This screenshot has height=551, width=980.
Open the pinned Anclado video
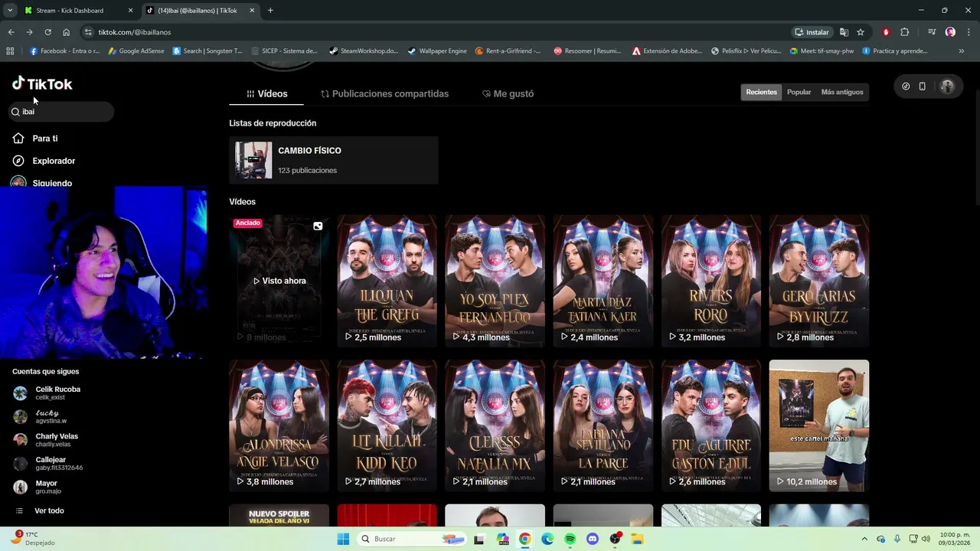279,281
